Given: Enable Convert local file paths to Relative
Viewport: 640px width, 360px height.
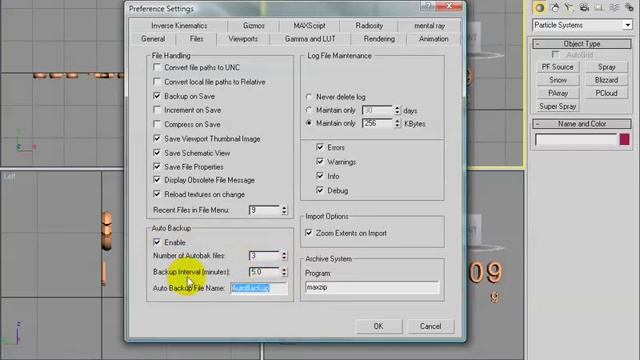Looking at the screenshot, I should pos(157,82).
